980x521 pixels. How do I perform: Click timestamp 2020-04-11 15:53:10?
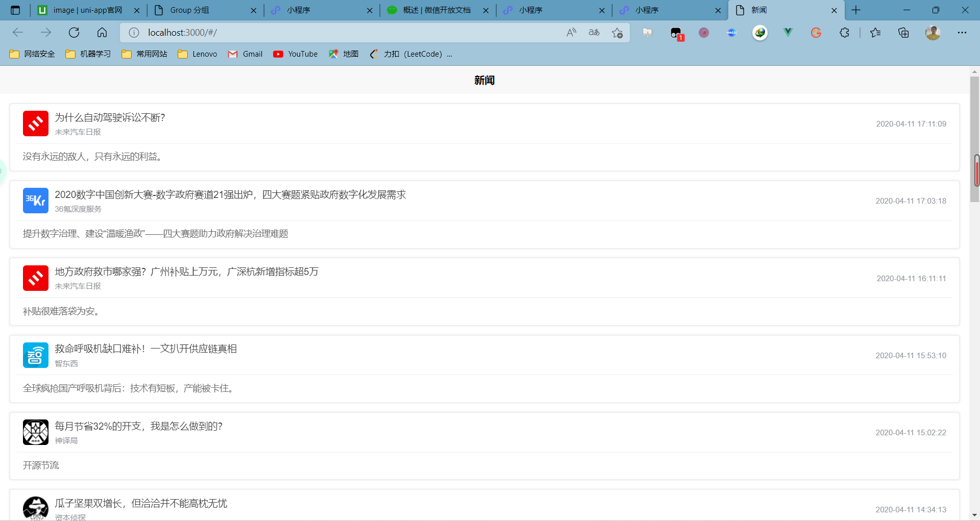(x=911, y=356)
